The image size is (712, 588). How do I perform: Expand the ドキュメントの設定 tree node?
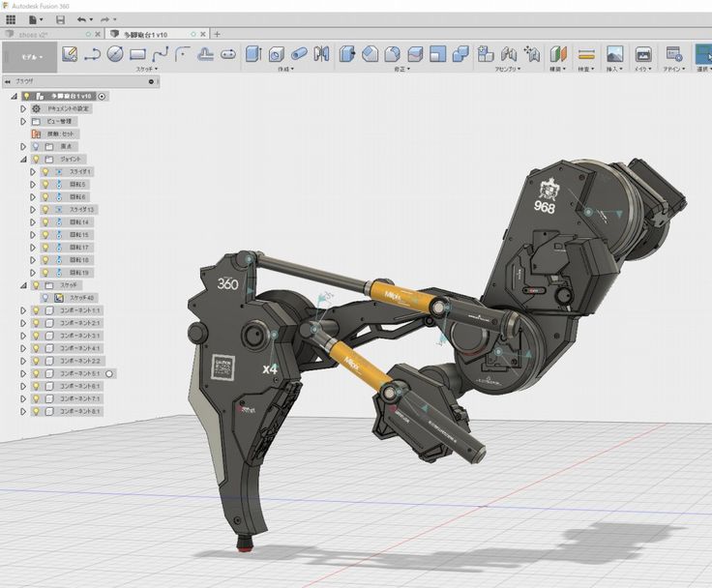[22, 109]
